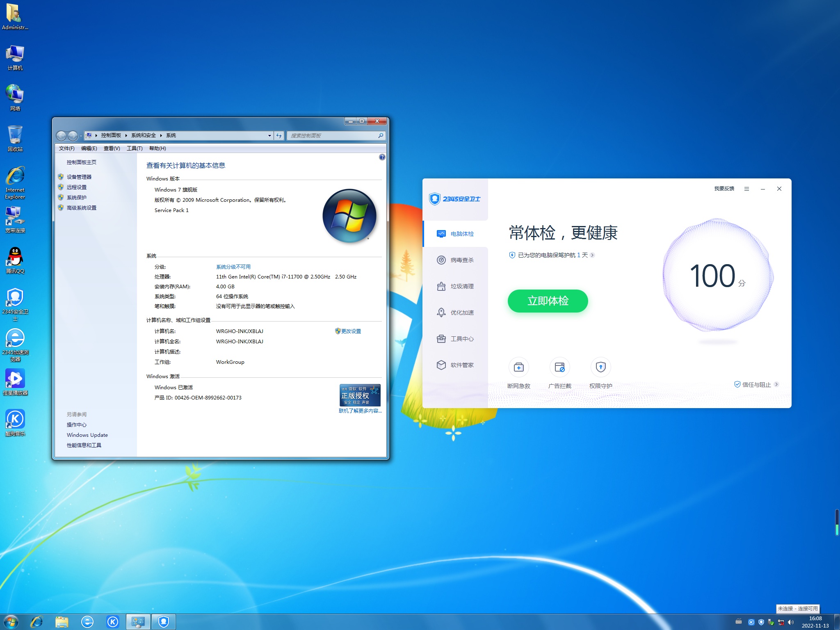Click the 断网急救 icon in 2345安全卫士
Viewport: 840px width, 630px height.
pyautogui.click(x=519, y=367)
